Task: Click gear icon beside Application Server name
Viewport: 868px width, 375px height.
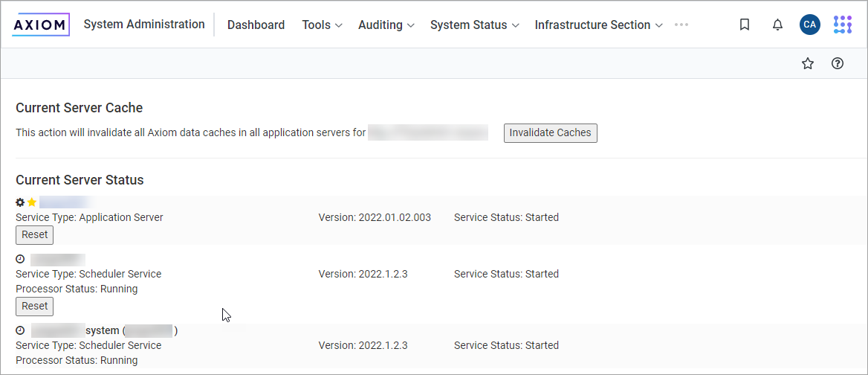Action: coord(20,202)
